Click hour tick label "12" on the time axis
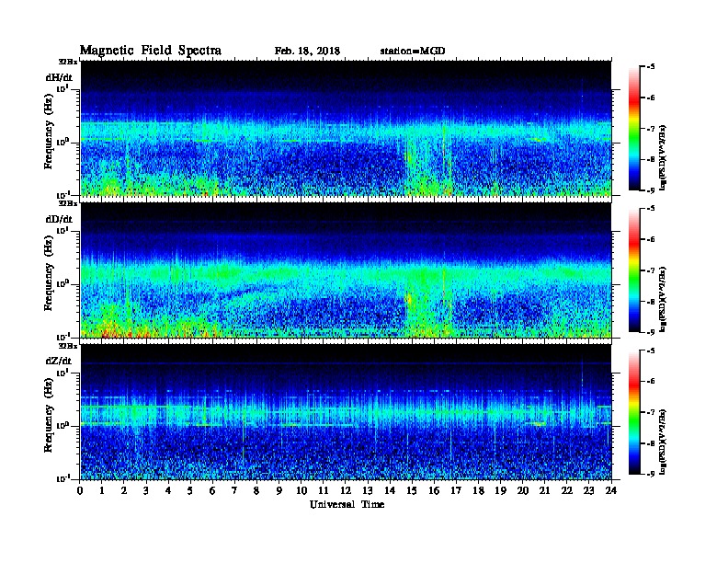 click(x=346, y=490)
